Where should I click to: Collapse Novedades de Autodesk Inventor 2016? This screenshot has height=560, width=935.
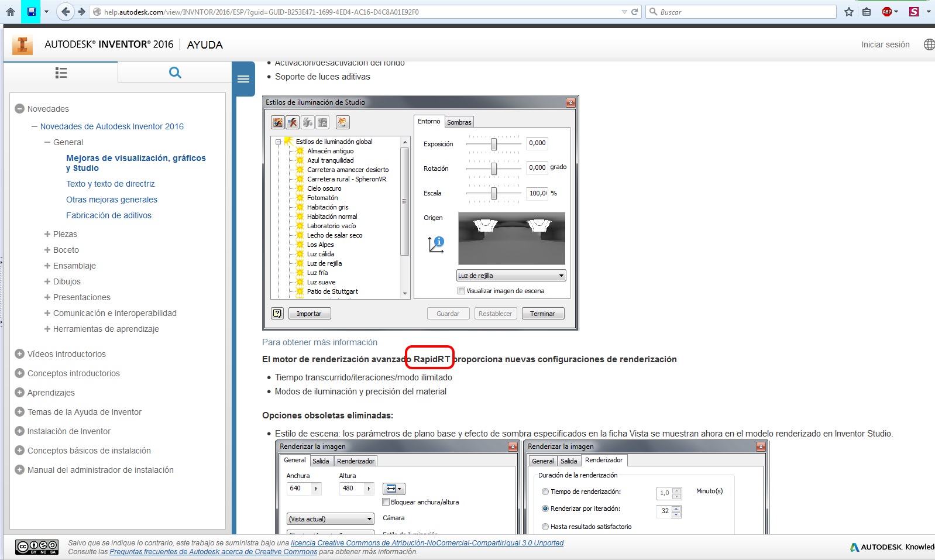[35, 126]
